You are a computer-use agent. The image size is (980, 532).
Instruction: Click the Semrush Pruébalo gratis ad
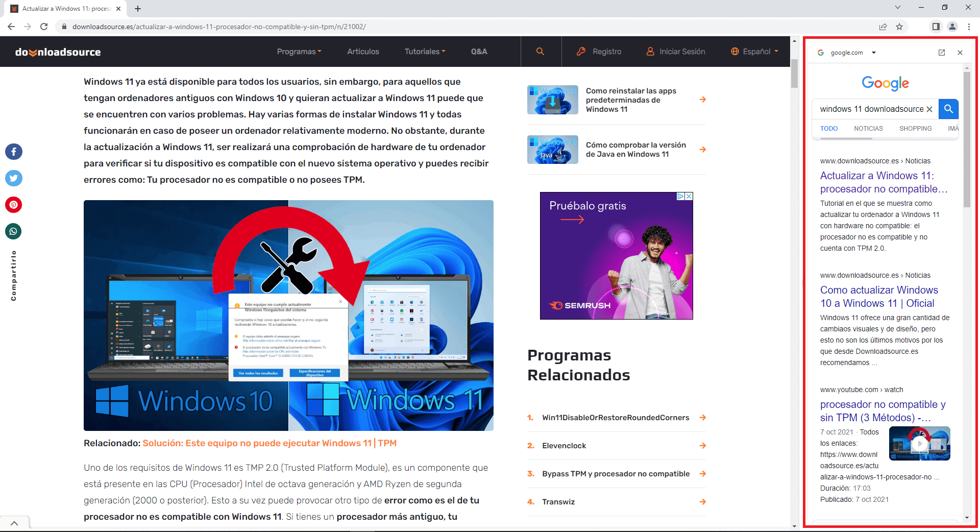(x=617, y=256)
